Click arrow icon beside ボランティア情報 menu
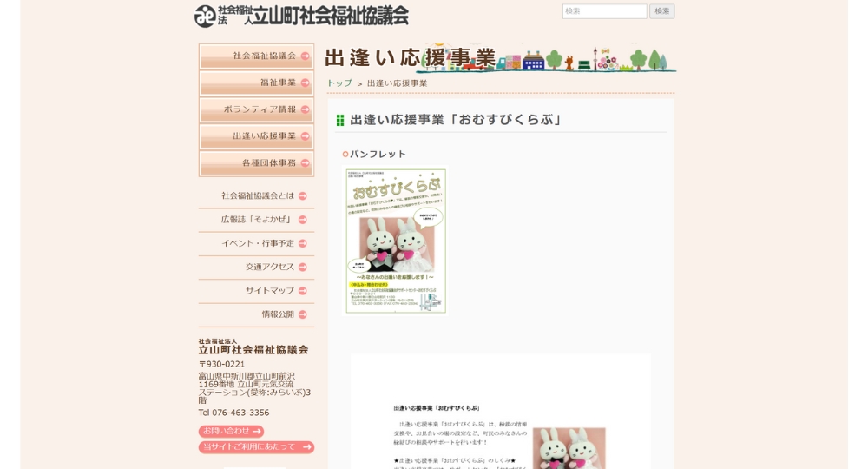868x469 pixels. pos(305,109)
